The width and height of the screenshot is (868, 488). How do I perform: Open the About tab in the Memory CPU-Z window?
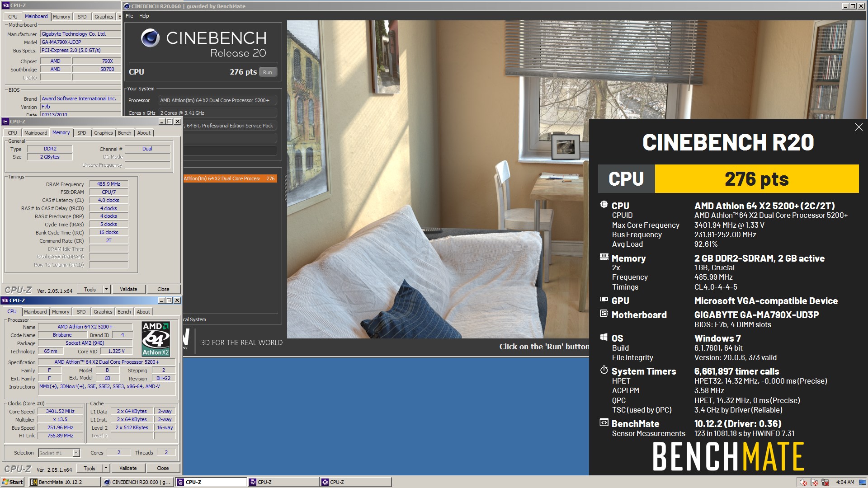click(144, 133)
